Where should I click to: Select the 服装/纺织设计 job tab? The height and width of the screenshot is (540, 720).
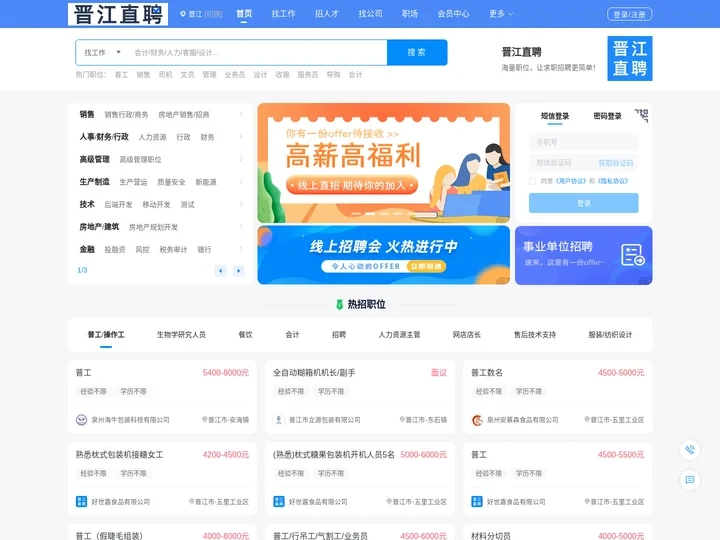pyautogui.click(x=610, y=335)
